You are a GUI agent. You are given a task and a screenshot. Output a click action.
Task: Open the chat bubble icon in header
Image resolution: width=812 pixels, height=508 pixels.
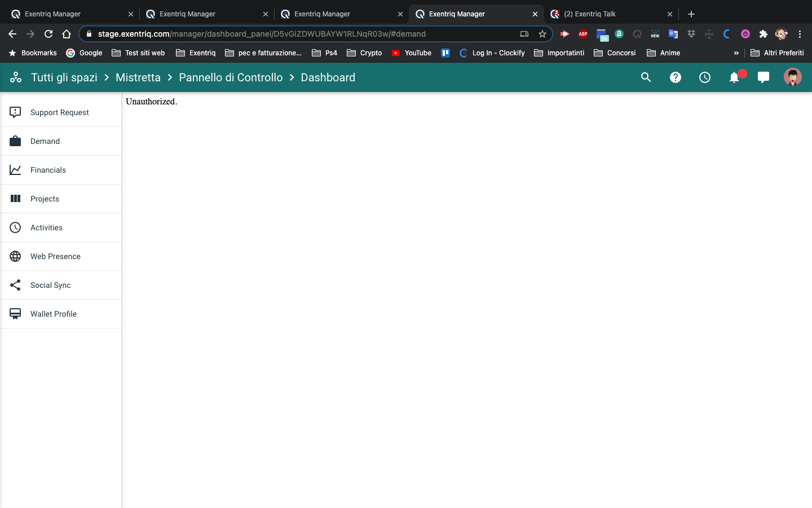tap(763, 77)
